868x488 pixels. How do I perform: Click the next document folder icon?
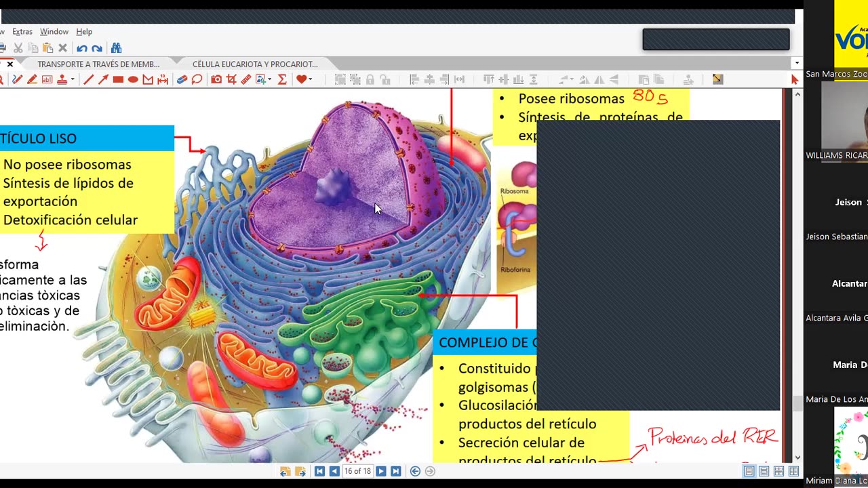pyautogui.click(x=300, y=472)
